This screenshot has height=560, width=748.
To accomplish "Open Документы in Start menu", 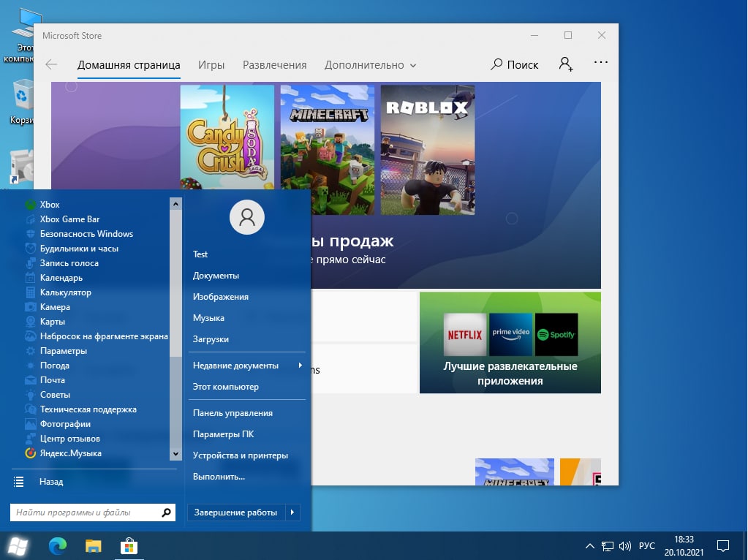I will point(216,276).
